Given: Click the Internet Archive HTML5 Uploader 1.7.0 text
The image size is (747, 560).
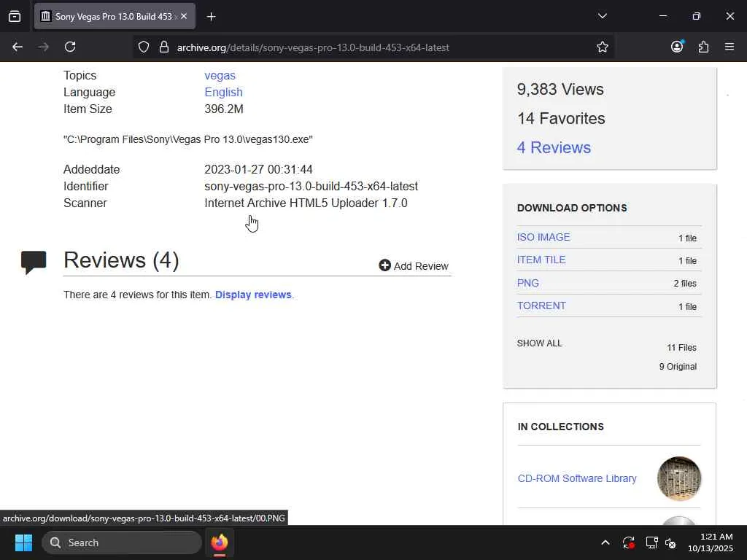Looking at the screenshot, I should tap(306, 203).
